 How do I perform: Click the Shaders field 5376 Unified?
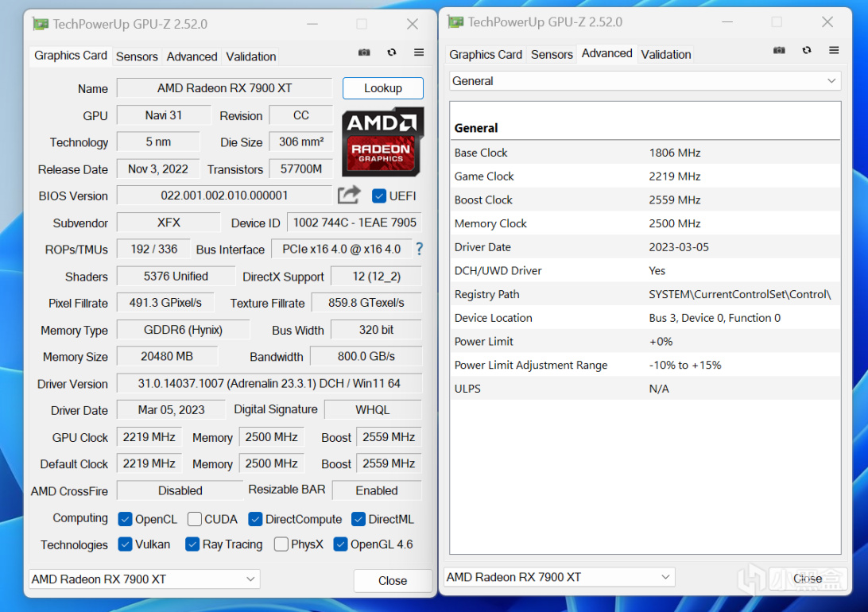[176, 276]
